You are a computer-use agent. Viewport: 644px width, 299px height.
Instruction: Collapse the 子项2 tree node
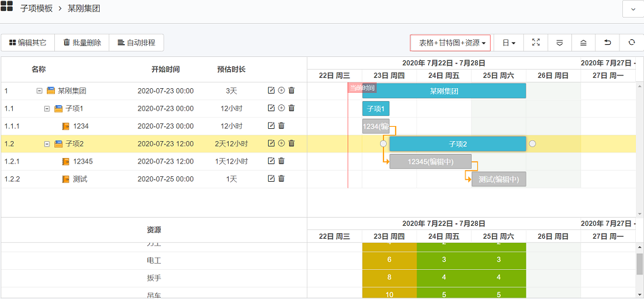(x=48, y=144)
